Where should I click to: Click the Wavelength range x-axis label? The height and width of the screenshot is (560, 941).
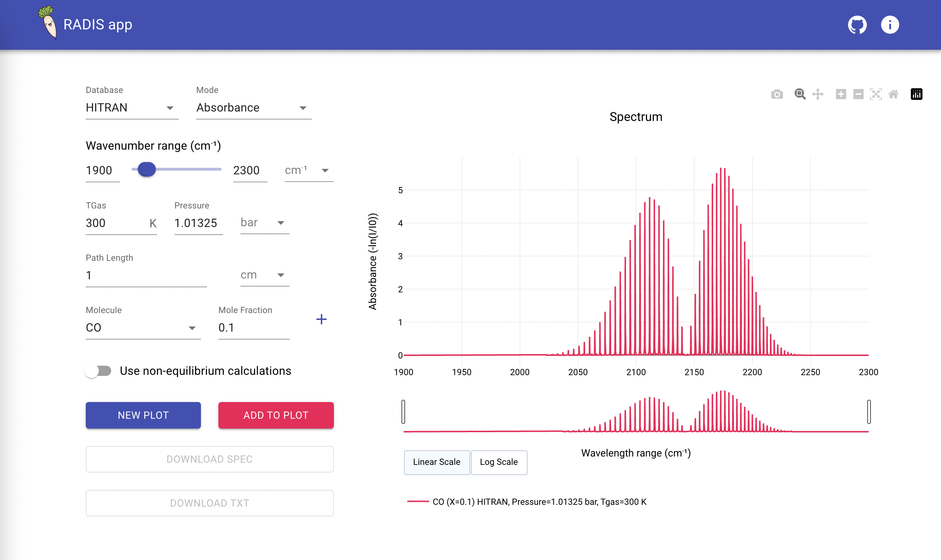(636, 453)
